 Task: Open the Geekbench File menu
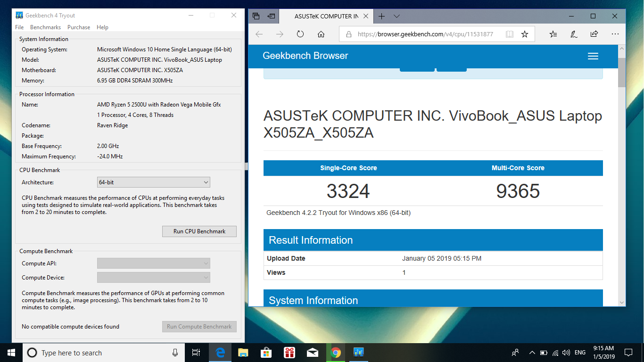pos(19,27)
